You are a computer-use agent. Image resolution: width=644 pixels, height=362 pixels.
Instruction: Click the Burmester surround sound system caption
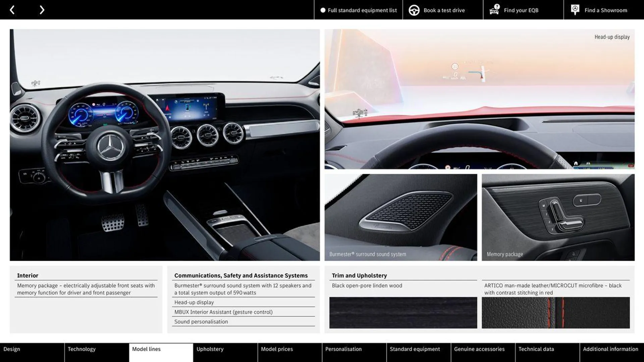pos(368,254)
